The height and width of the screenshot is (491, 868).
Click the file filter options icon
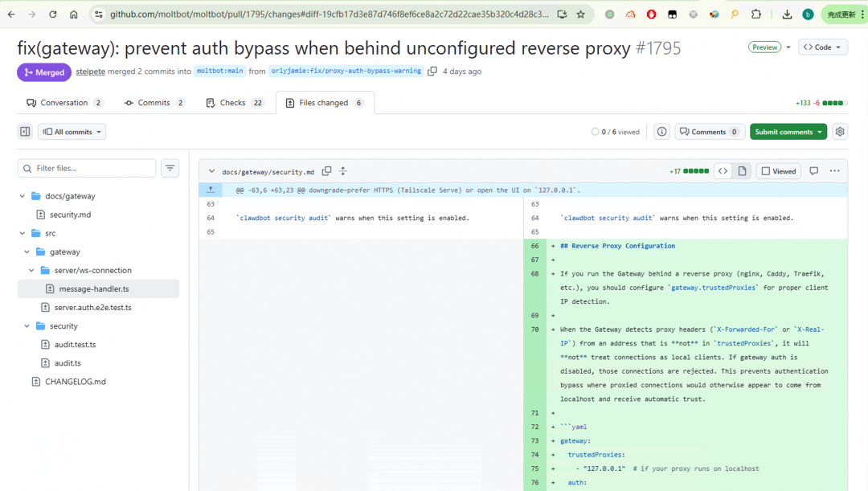pyautogui.click(x=170, y=168)
